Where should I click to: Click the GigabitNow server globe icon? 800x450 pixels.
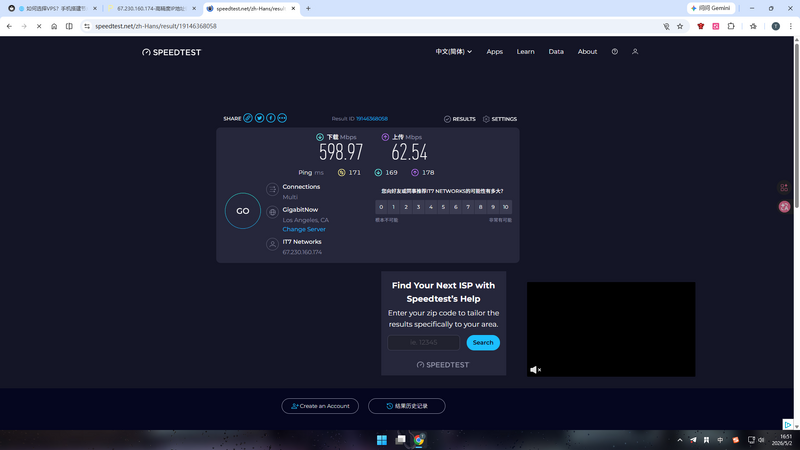(x=272, y=212)
